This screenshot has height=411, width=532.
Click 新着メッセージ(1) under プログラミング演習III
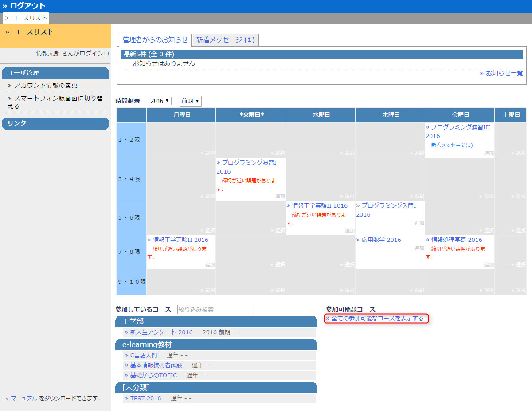click(x=452, y=145)
